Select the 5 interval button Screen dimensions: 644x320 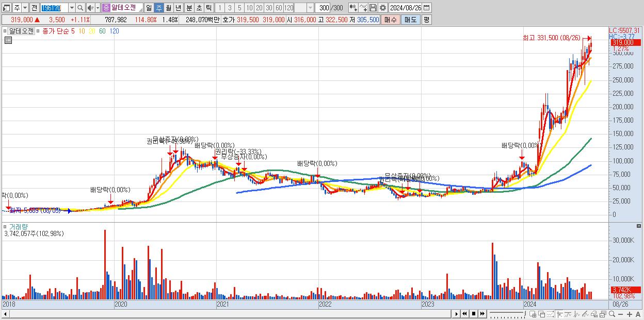click(x=239, y=8)
